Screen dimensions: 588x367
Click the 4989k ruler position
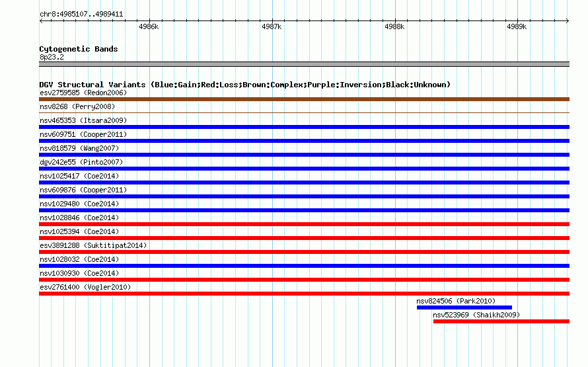pos(517,26)
